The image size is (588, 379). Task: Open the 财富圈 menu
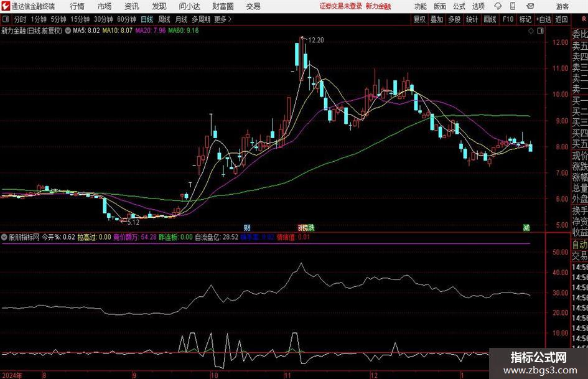(223, 6)
